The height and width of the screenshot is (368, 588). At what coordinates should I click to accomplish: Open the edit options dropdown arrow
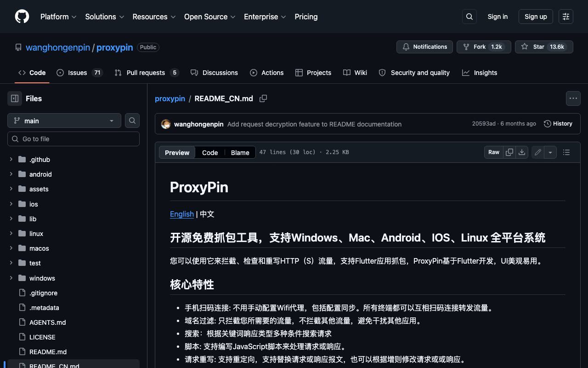click(x=550, y=152)
